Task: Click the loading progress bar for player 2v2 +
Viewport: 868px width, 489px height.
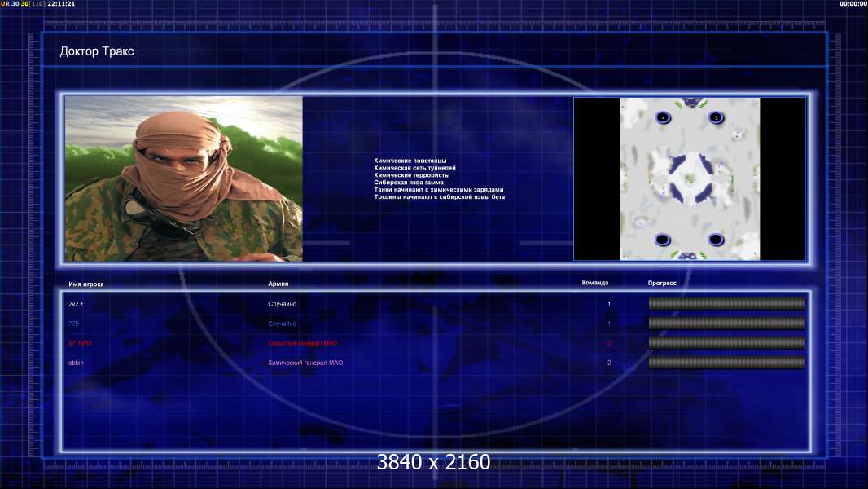Action: click(727, 303)
